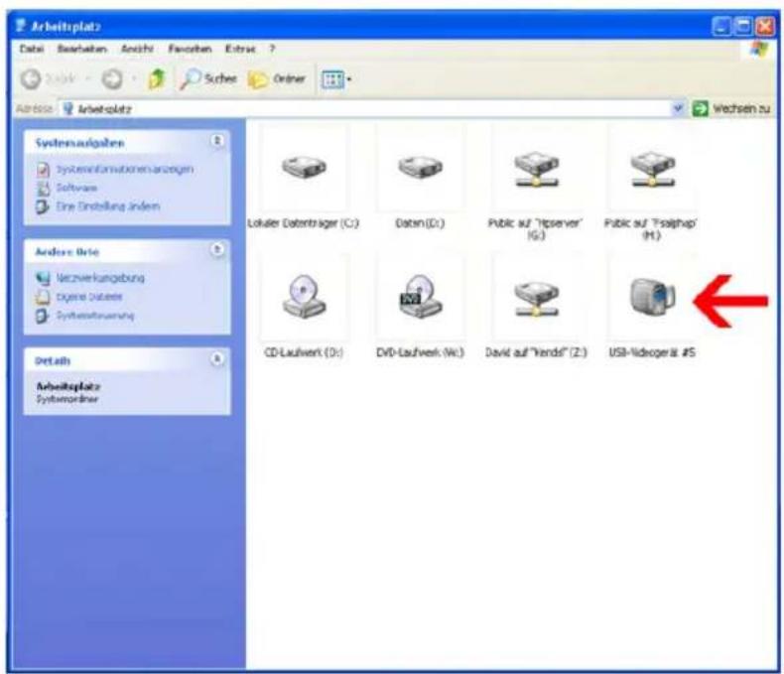
Task: Click the Eigene Dateien folder icon
Action: pos(43,297)
